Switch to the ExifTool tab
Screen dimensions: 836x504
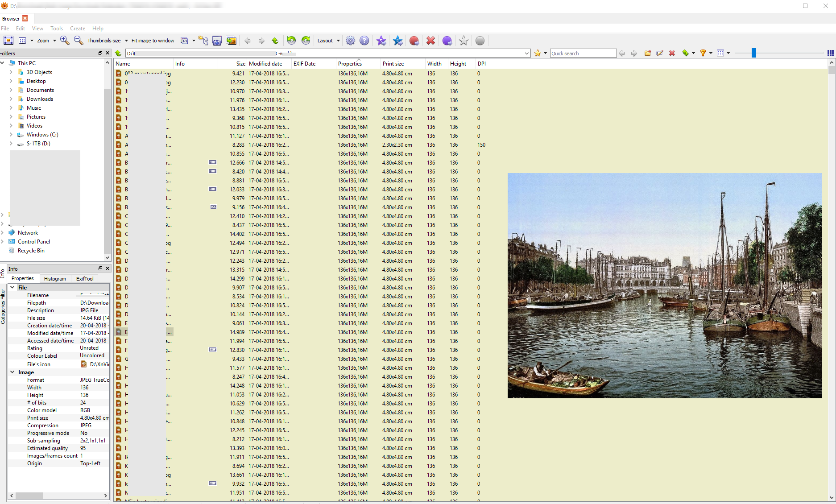coord(85,279)
